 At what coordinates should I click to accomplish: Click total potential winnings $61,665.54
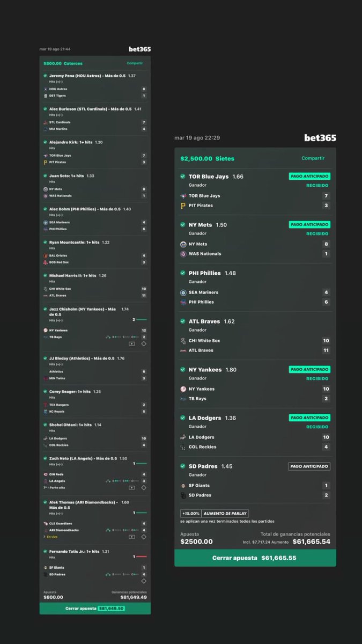coord(312,541)
